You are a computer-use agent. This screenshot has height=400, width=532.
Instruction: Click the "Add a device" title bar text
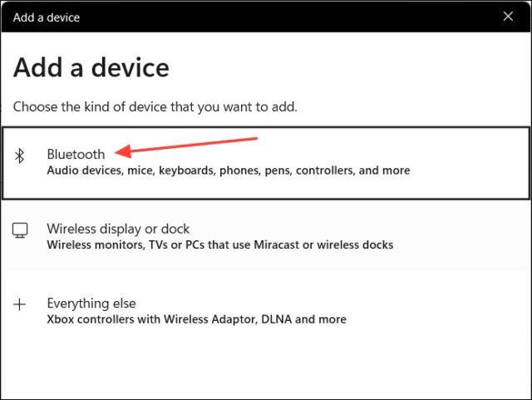47,17
